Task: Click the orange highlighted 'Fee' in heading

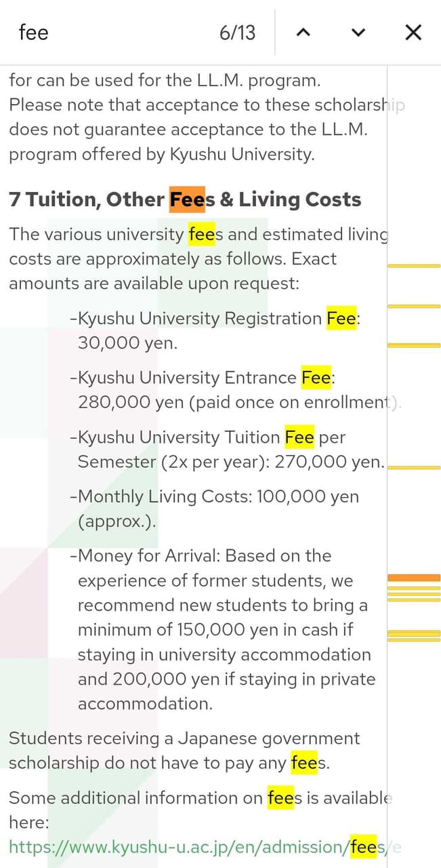Action: click(187, 199)
